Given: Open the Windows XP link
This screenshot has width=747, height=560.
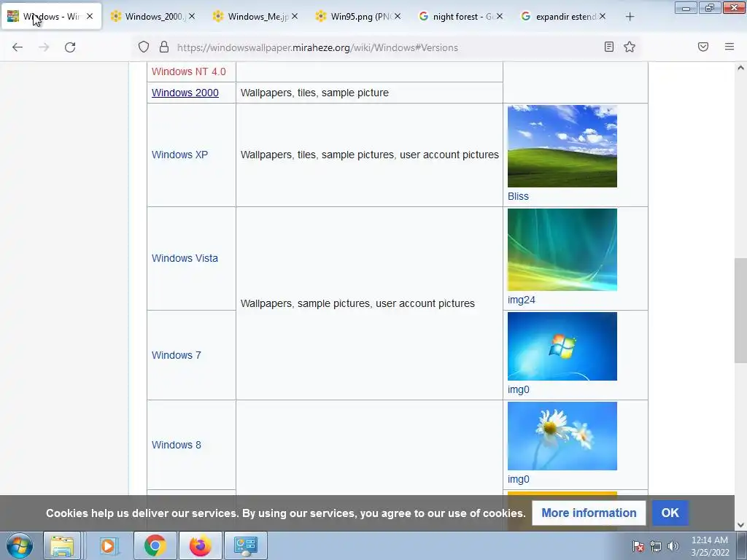Looking at the screenshot, I should click(179, 155).
